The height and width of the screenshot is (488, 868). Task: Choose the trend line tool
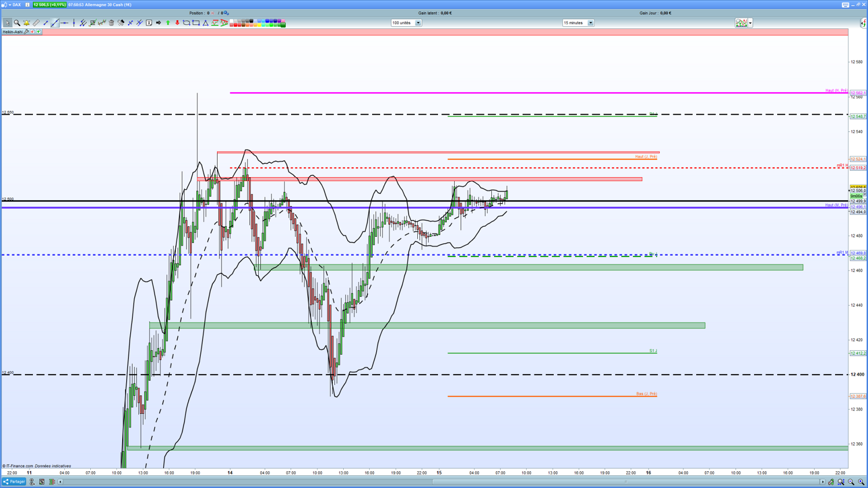(55, 23)
